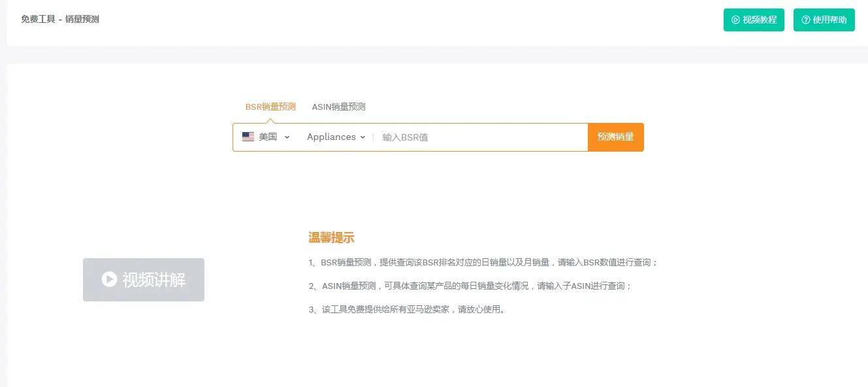Open the 使用帮助 help button
This screenshot has height=387, width=868.
point(824,20)
